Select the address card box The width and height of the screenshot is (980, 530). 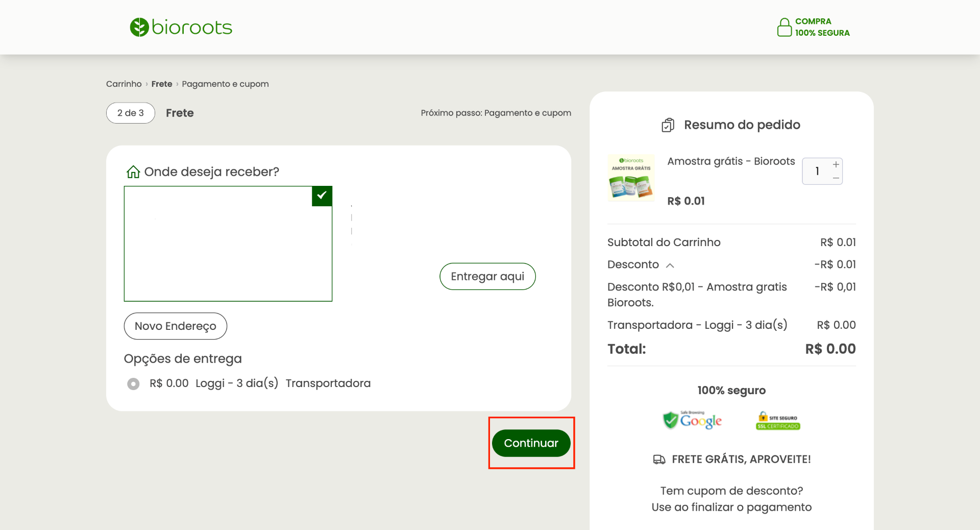click(228, 244)
